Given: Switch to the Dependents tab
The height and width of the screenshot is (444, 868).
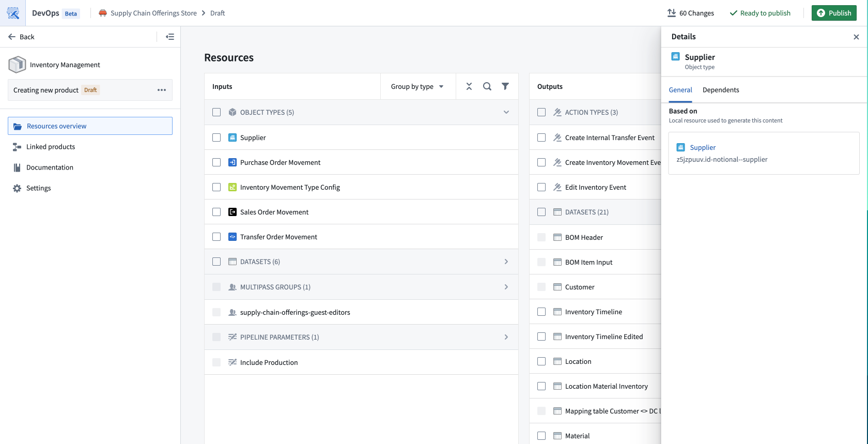Looking at the screenshot, I should (721, 90).
